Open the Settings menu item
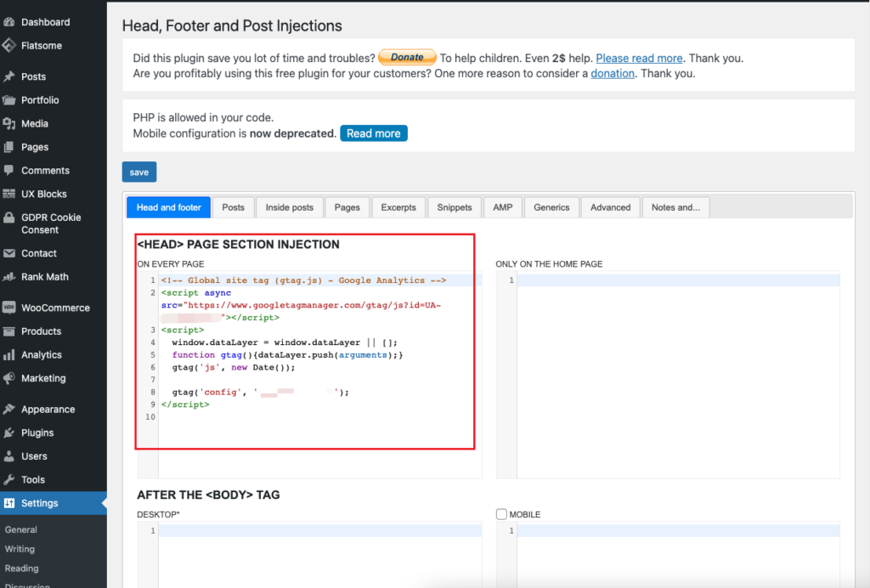 click(54, 503)
